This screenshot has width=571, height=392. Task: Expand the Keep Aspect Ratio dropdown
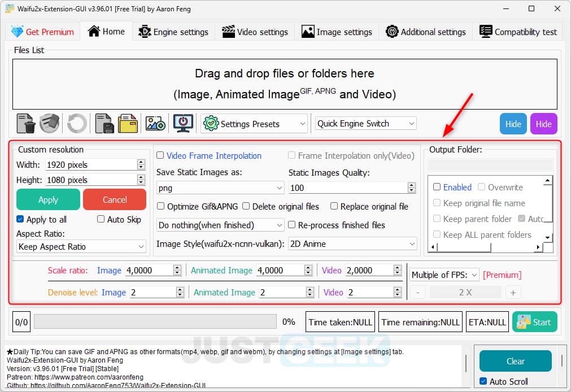pyautogui.click(x=81, y=247)
